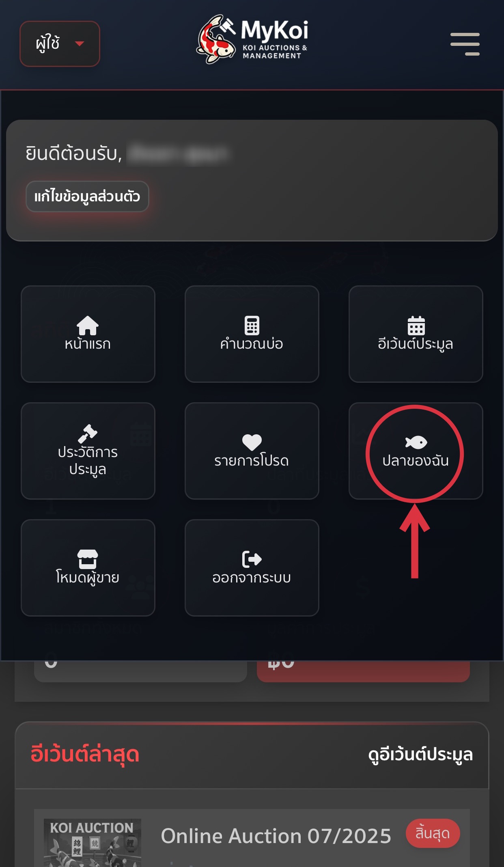Screen dimensions: 504x867
Task: Open the fish icon ปลาของฉัน
Action: point(416,442)
